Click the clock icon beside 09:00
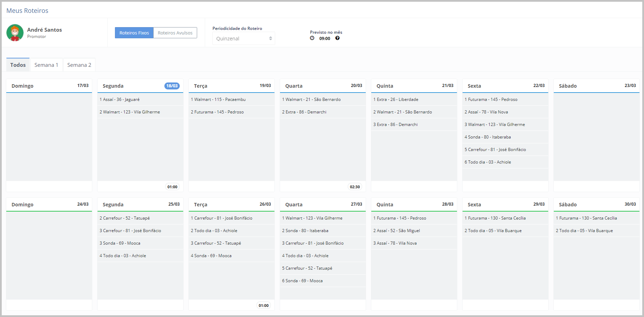The width and height of the screenshot is (644, 317). pyautogui.click(x=312, y=38)
